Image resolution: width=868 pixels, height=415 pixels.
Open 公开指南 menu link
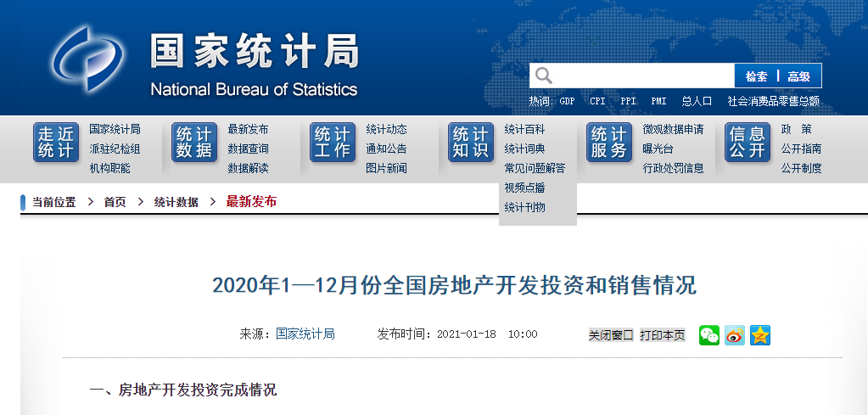(x=802, y=149)
